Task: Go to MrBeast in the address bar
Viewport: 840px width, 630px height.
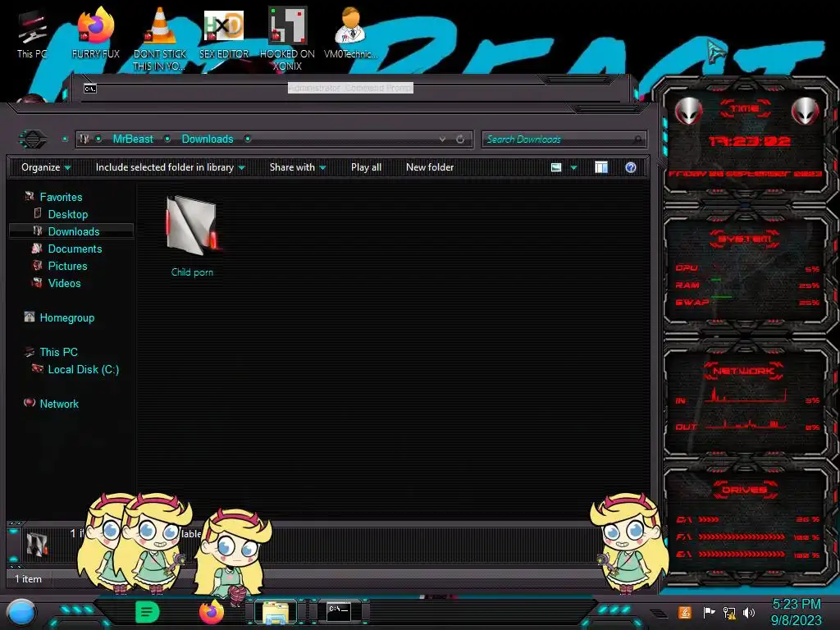Action: tap(133, 139)
